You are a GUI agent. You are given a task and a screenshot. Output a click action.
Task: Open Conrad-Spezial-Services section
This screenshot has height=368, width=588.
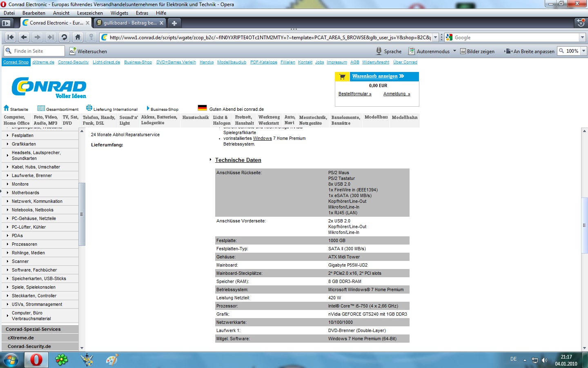coord(40,329)
